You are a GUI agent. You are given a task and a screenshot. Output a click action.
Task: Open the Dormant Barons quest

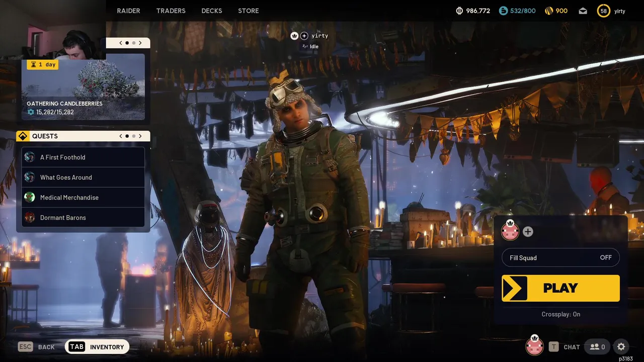pos(83,218)
